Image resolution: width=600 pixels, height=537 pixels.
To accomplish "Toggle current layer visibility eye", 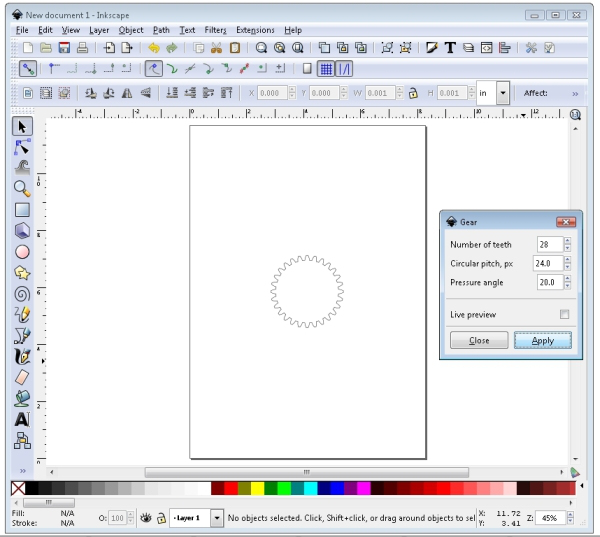I will click(x=145, y=518).
